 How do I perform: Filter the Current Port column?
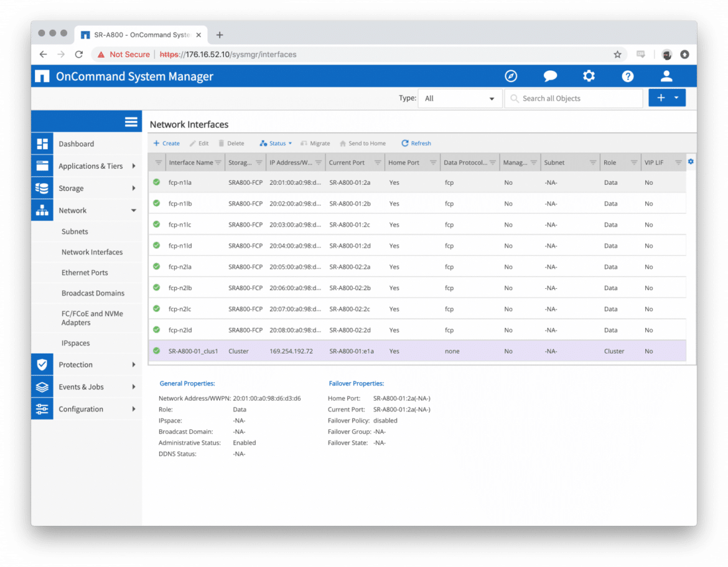pos(378,162)
